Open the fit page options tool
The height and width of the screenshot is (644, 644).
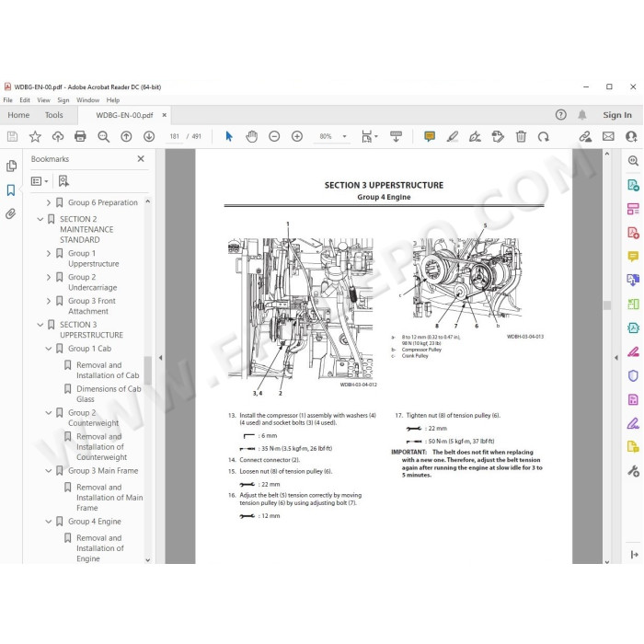coord(369,137)
